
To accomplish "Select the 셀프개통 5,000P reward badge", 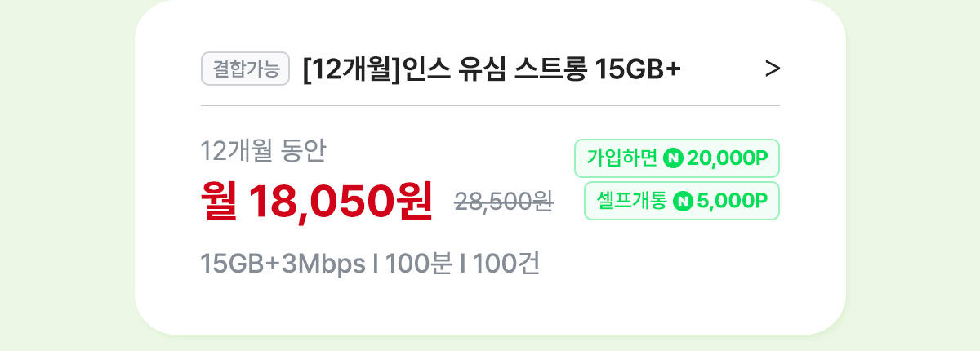I will tap(682, 201).
